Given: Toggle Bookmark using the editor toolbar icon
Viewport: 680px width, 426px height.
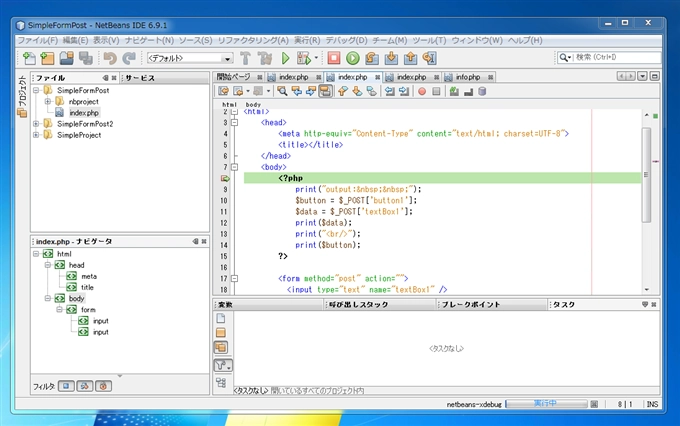Looking at the screenshot, I should click(372, 91).
